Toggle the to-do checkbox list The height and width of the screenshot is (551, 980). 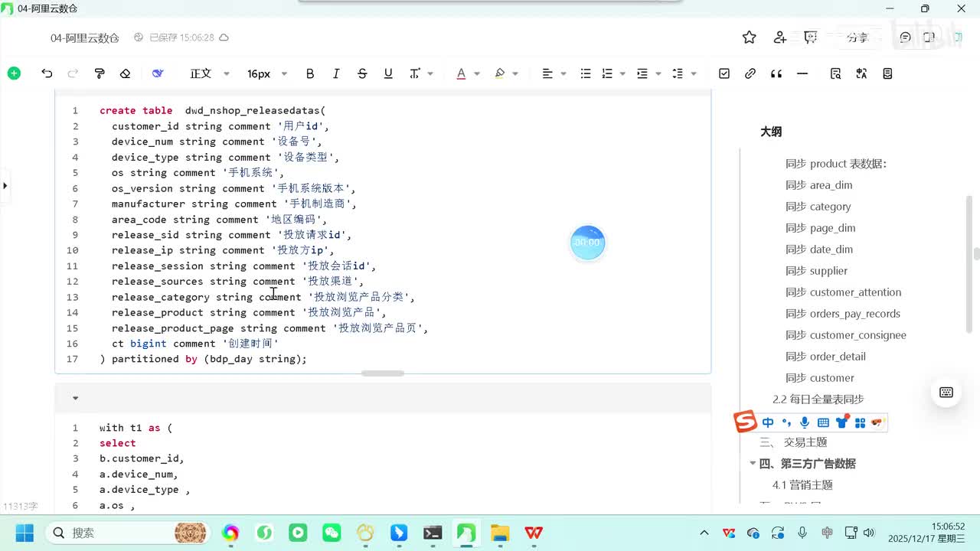pos(724,73)
